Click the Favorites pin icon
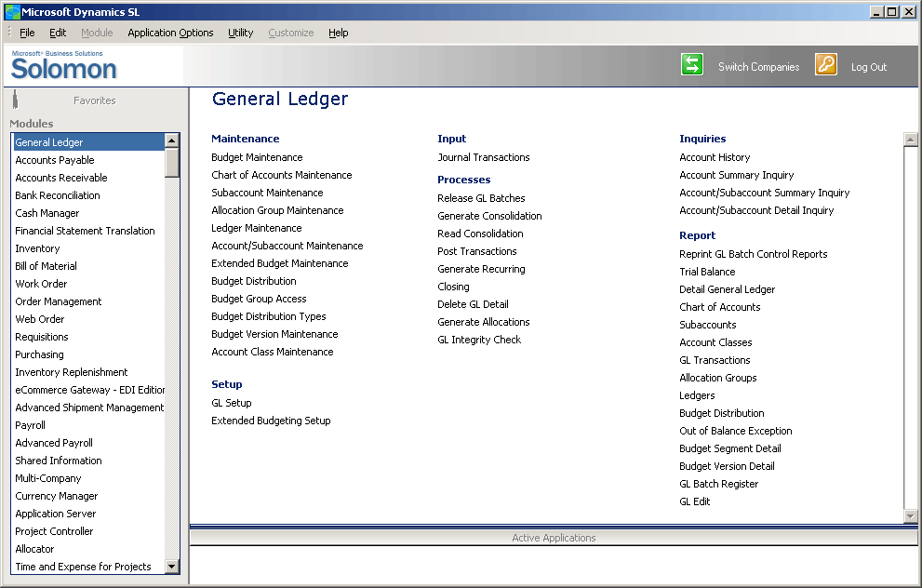Screen dimensions: 922x588 click(15, 100)
